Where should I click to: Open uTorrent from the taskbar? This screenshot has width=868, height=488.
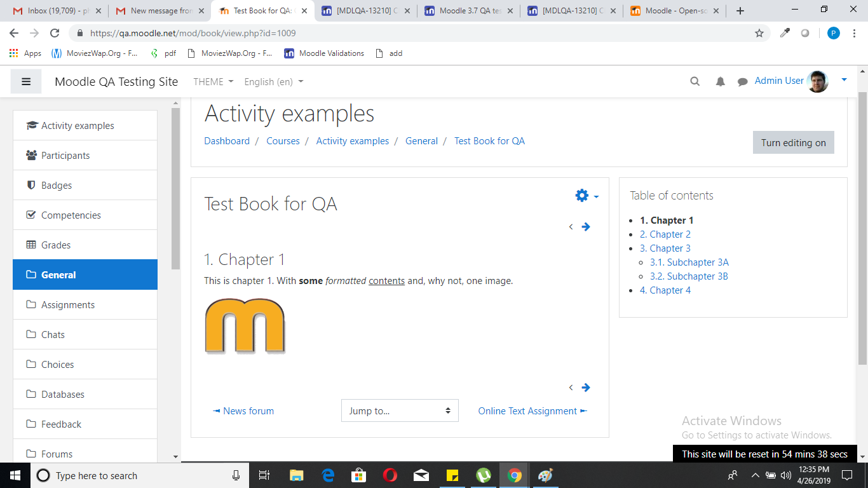click(x=484, y=475)
